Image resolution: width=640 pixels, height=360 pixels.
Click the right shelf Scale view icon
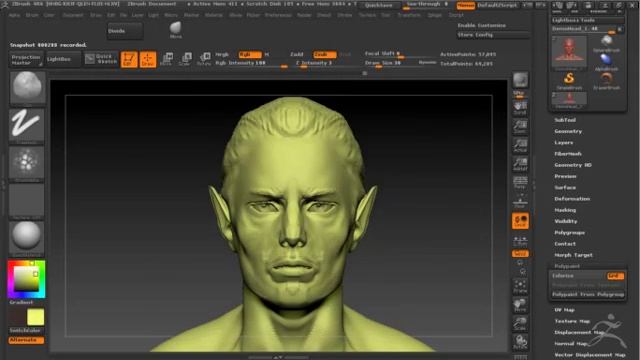tap(520, 323)
